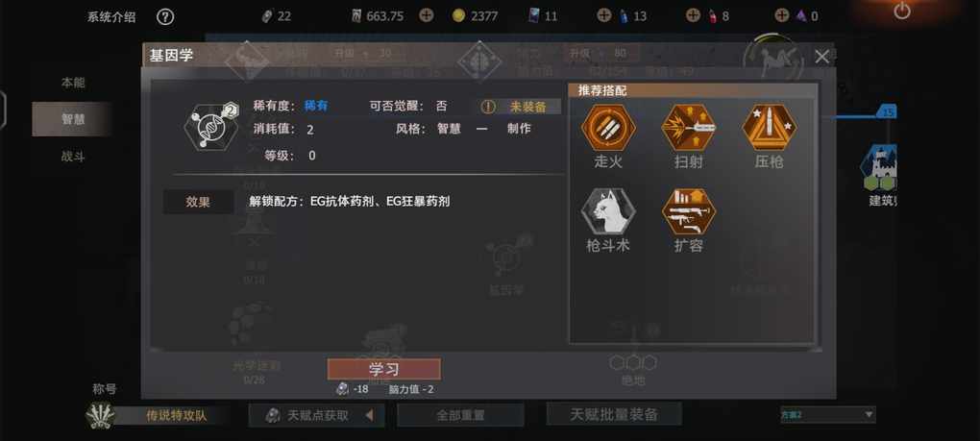
Task: Select the 扫射 recommended talent icon
Action: tap(689, 127)
